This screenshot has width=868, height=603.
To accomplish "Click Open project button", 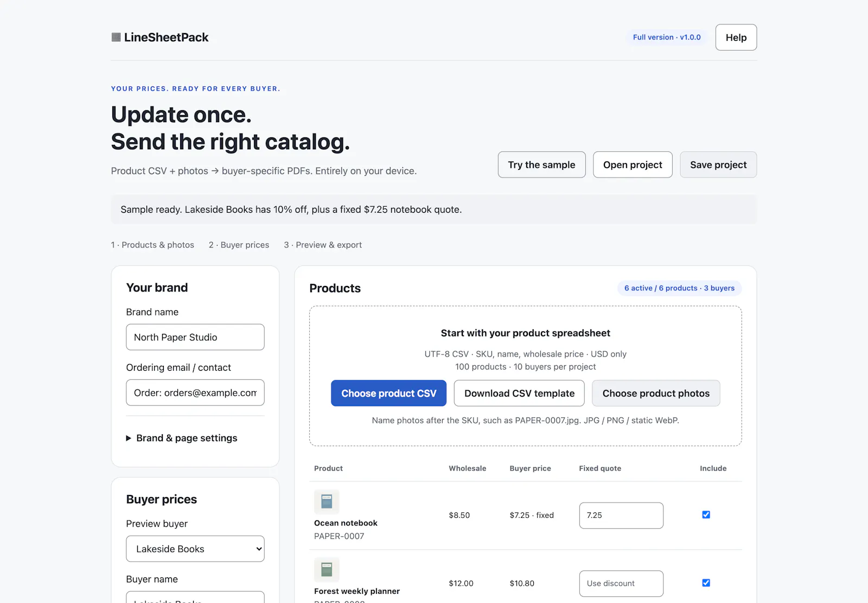I will tap(633, 164).
